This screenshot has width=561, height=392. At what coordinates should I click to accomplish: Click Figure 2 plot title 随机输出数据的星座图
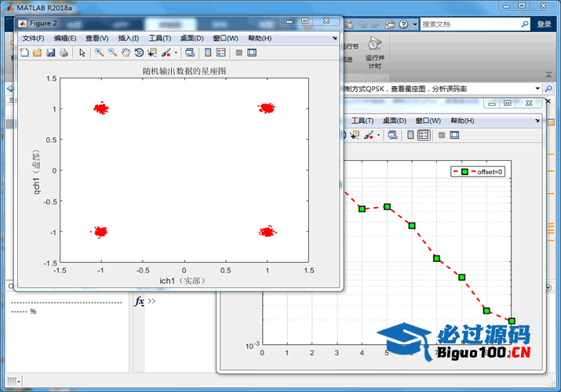184,71
